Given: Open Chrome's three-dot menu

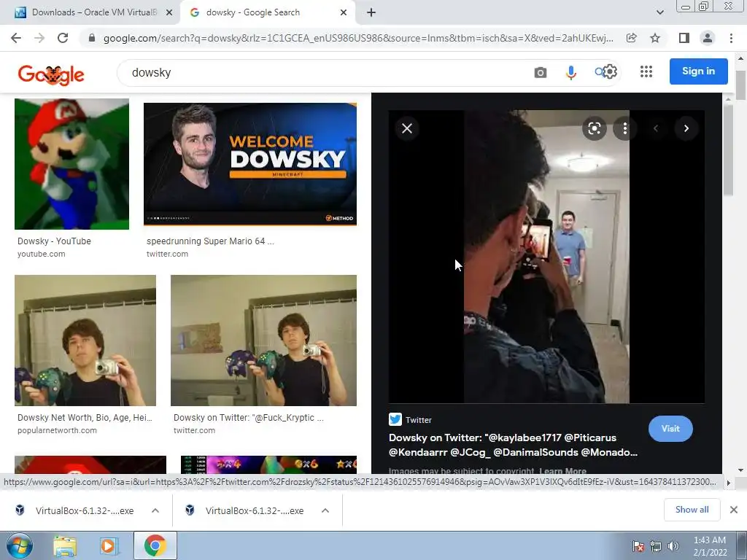Looking at the screenshot, I should point(731,38).
